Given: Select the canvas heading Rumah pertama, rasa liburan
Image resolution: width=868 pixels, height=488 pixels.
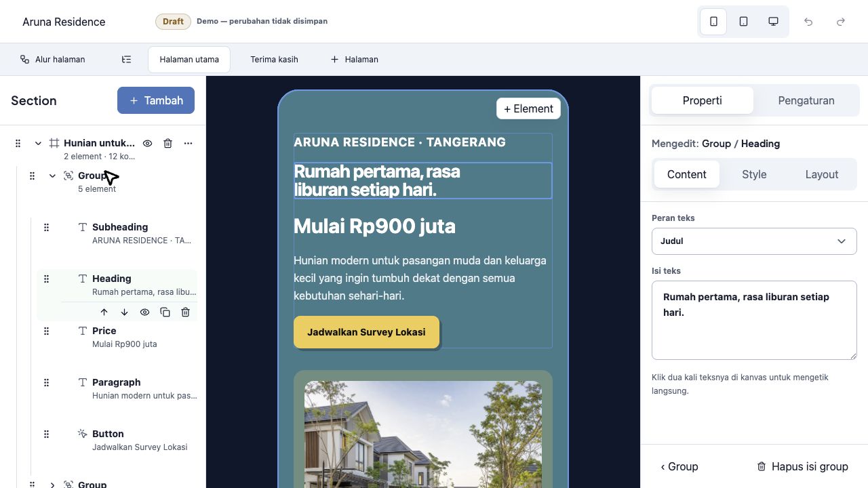Looking at the screenshot, I should click(422, 180).
